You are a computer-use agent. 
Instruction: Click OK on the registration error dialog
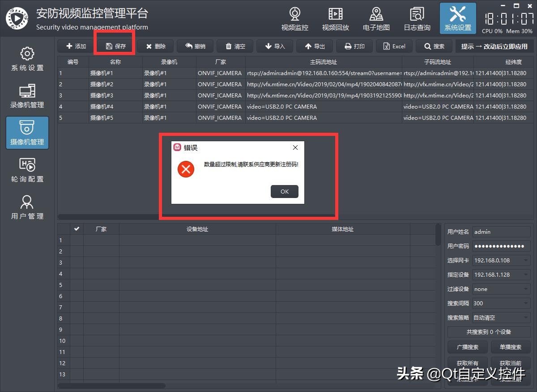pos(284,191)
